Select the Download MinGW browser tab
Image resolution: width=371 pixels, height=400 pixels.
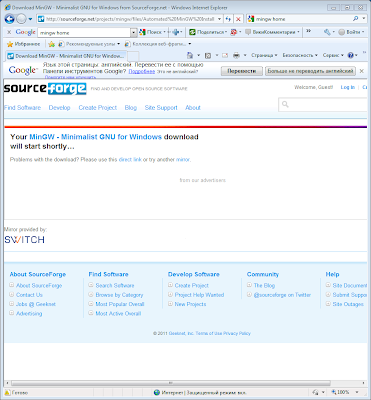66,56
